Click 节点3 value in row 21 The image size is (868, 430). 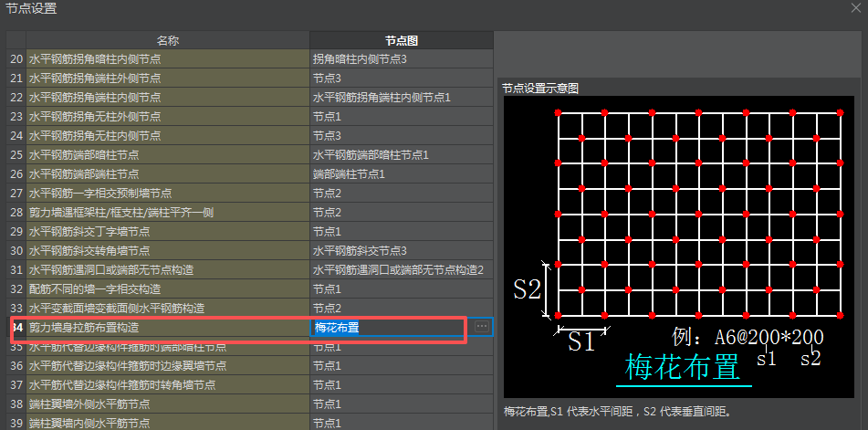point(402,78)
